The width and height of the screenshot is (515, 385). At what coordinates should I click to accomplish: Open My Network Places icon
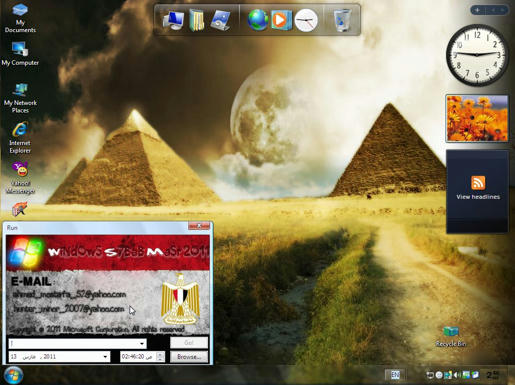(x=20, y=98)
